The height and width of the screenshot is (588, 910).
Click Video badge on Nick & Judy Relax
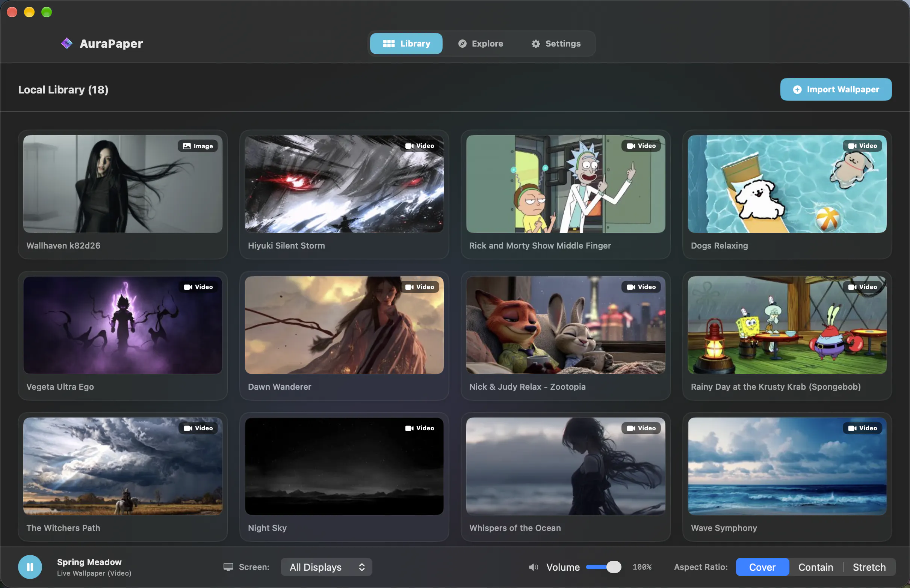point(641,287)
